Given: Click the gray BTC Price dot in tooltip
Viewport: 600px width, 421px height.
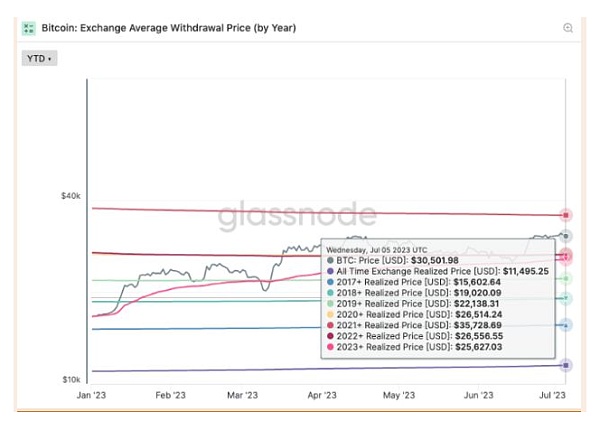Looking at the screenshot, I should 328,259.
